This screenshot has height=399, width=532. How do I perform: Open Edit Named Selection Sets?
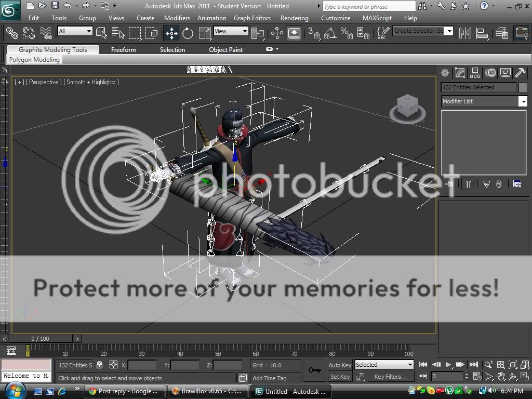383,33
